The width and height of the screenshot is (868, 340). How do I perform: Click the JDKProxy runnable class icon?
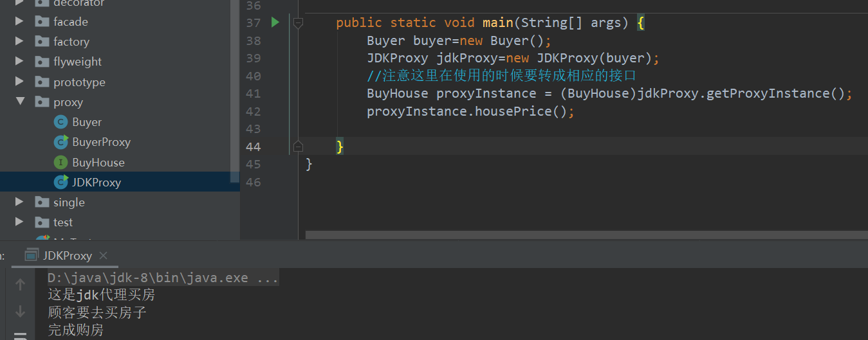click(61, 182)
